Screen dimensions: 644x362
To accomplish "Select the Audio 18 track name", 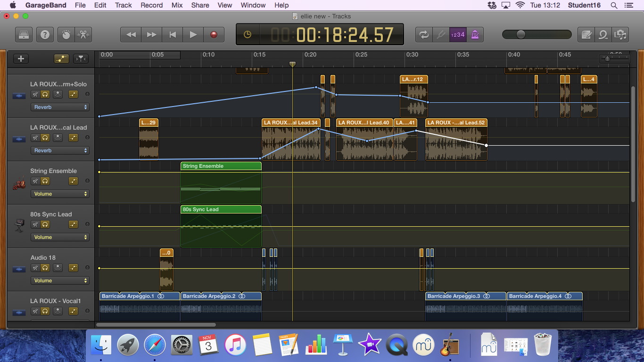I will pyautogui.click(x=43, y=257).
